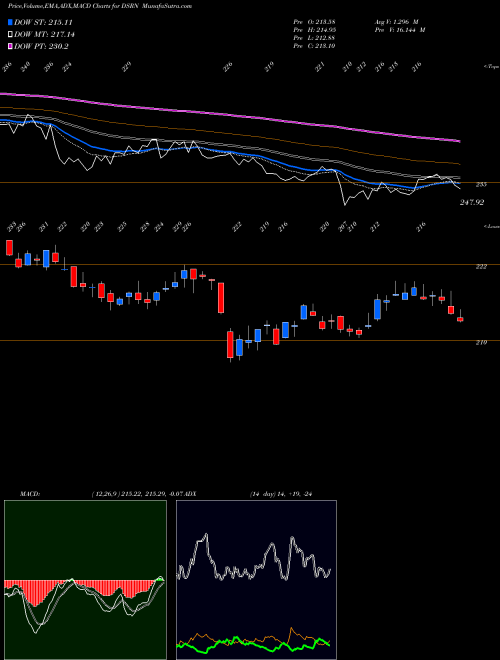This screenshot has height=660, width=500.
Task: Click the 219 candlestick axis label
Action: [481, 343]
